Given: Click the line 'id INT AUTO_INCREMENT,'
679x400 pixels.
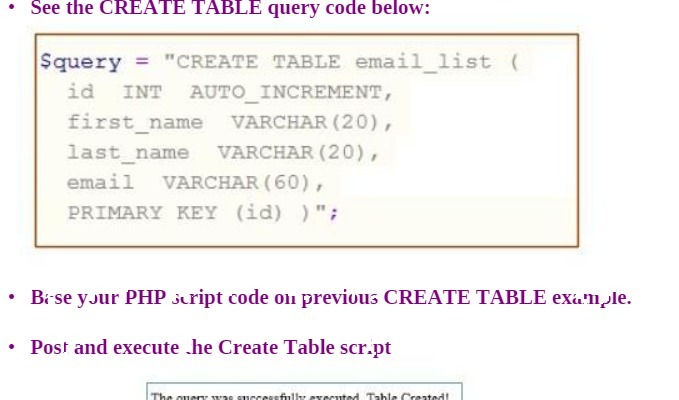Looking at the screenshot, I should tap(230, 92).
